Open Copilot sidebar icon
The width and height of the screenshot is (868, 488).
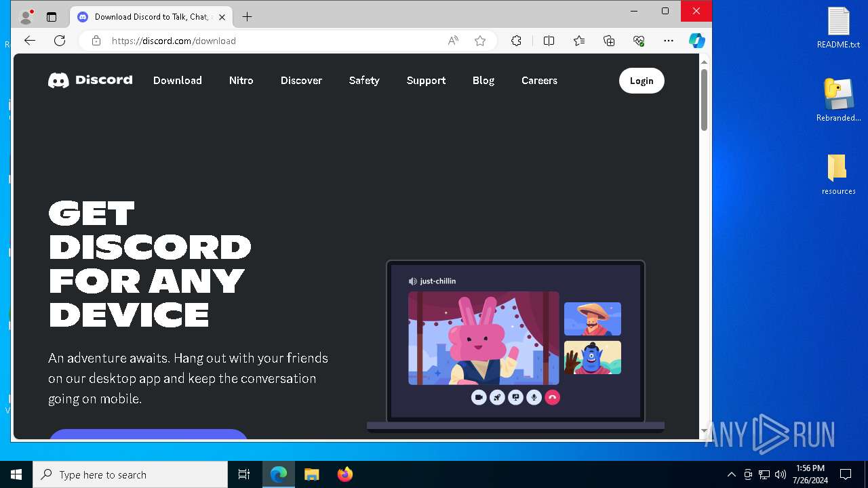(697, 41)
